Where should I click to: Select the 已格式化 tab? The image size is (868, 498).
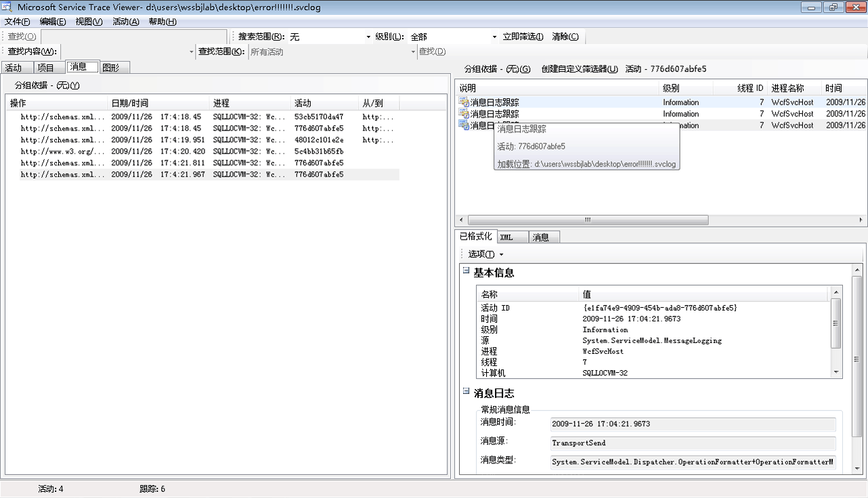pos(476,236)
